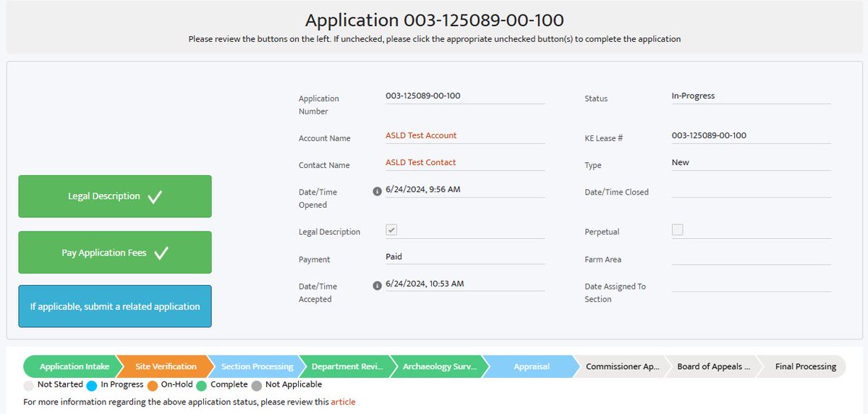Viewport: 868px width, 414px height.
Task: Click the Complete green legend dot
Action: pyautogui.click(x=201, y=386)
